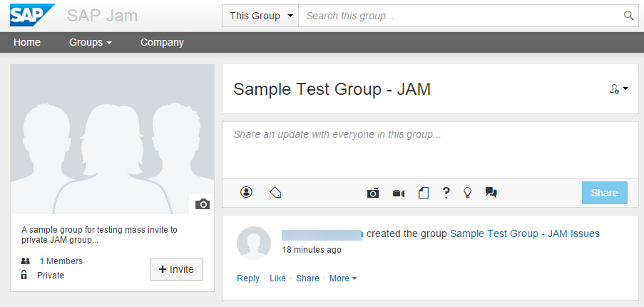
Task: Go to the Home tab
Action: (27, 42)
